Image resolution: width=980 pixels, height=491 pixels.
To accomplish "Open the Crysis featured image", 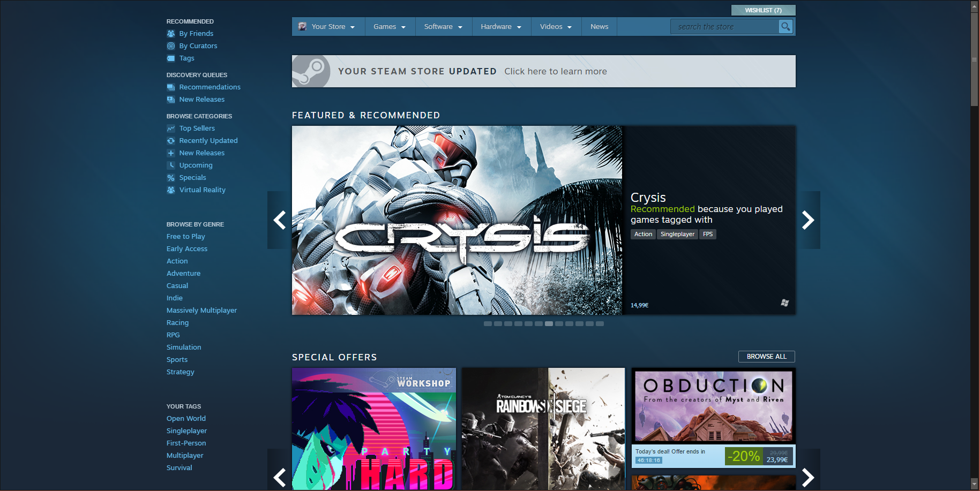I will 457,220.
